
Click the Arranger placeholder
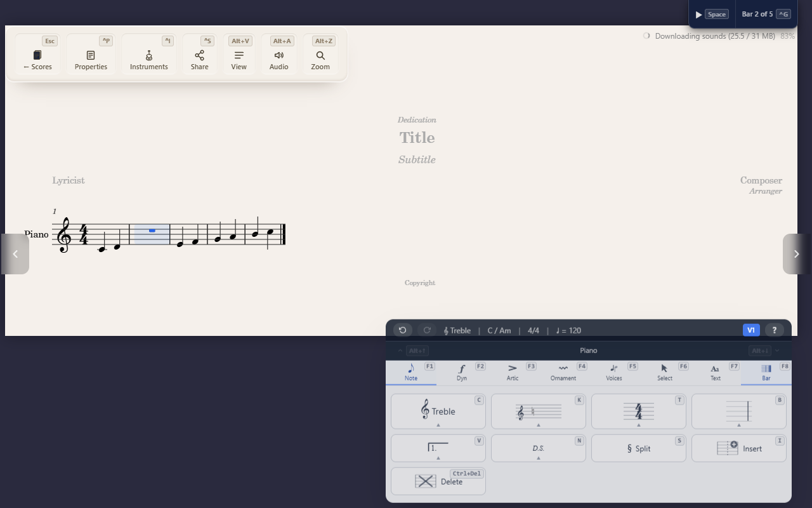[x=765, y=191]
